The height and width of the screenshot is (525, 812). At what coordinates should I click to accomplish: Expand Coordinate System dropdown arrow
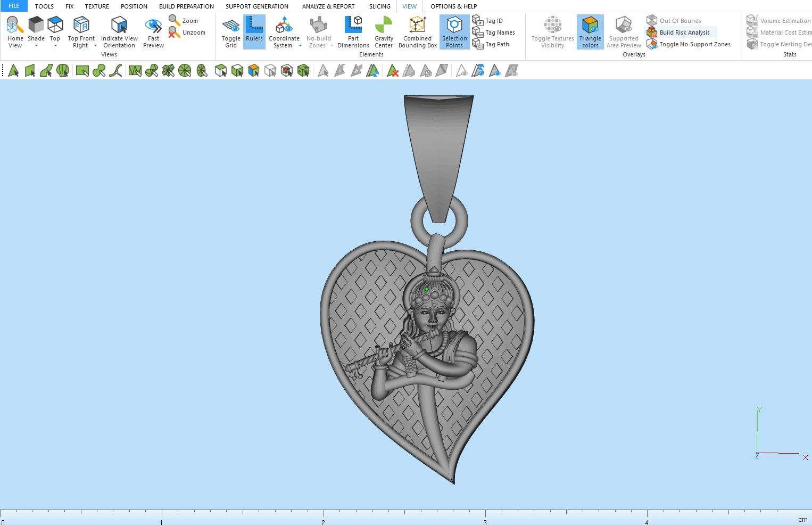300,46
